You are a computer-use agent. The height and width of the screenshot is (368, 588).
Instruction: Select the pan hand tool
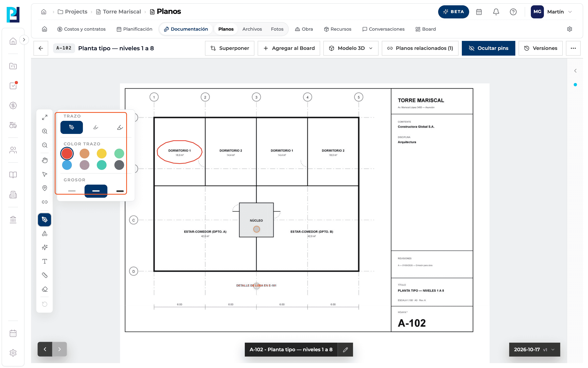click(45, 160)
